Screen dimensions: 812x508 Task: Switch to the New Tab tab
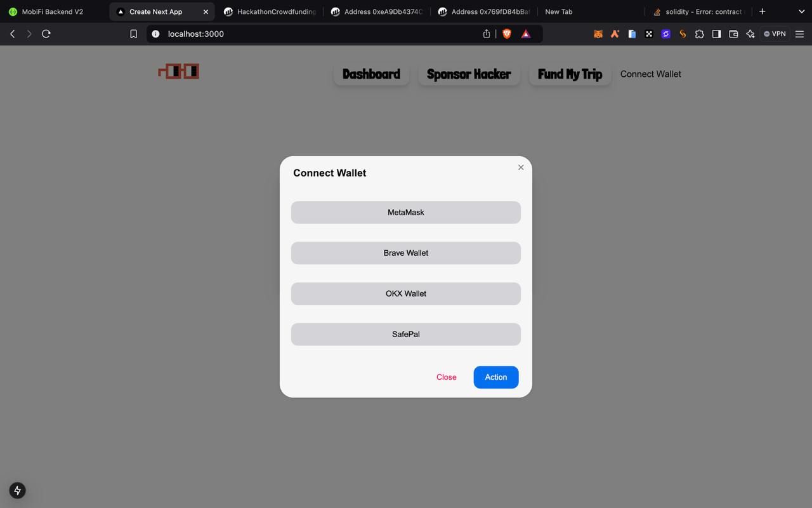click(x=558, y=11)
